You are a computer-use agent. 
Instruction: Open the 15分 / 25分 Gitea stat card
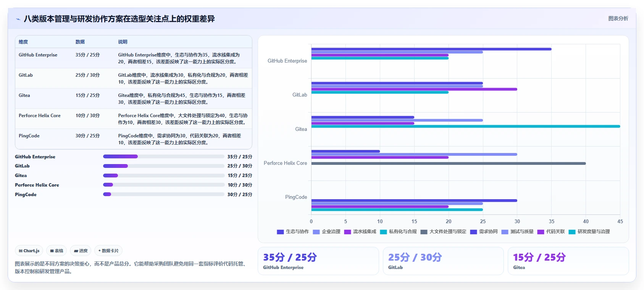point(568,261)
